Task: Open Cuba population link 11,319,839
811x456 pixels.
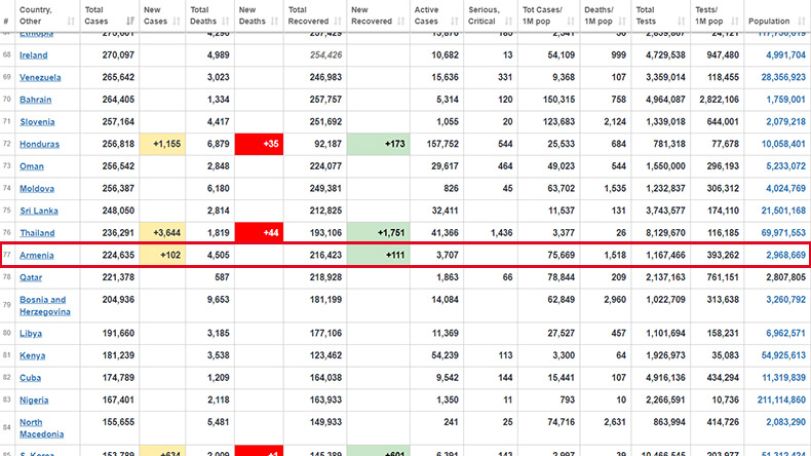Action: (x=784, y=378)
